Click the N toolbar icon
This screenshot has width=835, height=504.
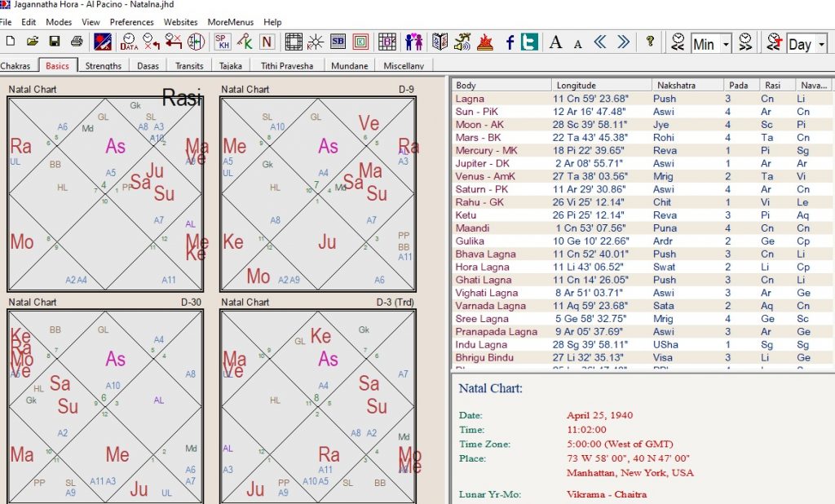pyautogui.click(x=267, y=42)
